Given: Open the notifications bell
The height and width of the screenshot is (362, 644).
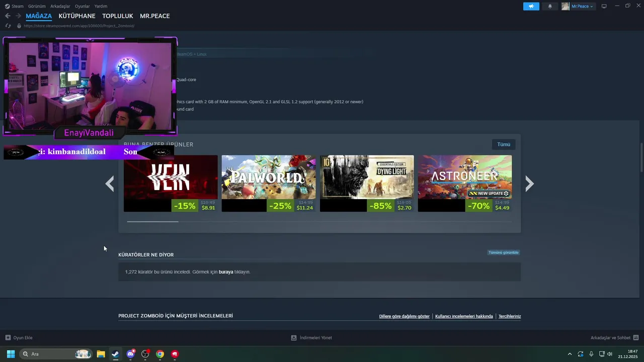Looking at the screenshot, I should (550, 6).
